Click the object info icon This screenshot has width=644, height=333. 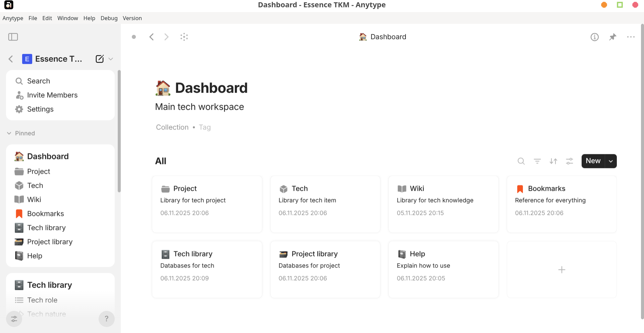click(594, 37)
